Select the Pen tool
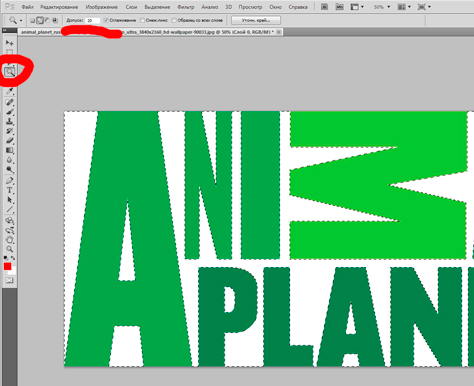The image size is (474, 386). (9, 181)
